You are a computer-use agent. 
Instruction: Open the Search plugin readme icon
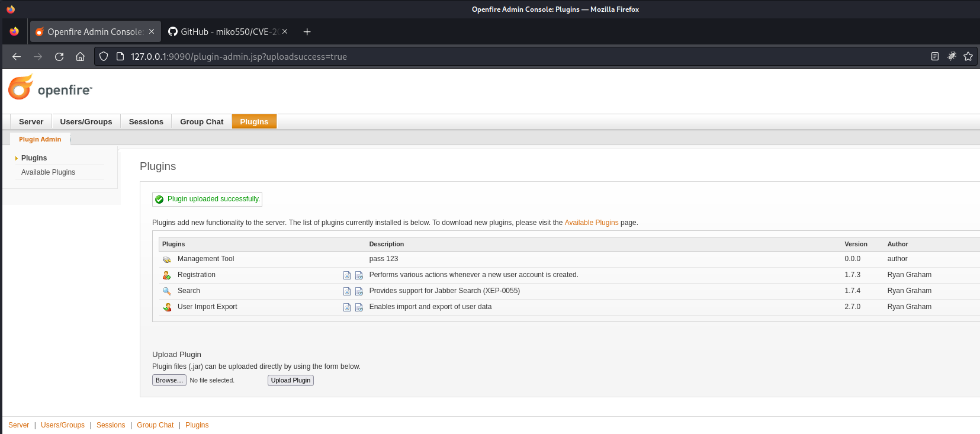(347, 291)
